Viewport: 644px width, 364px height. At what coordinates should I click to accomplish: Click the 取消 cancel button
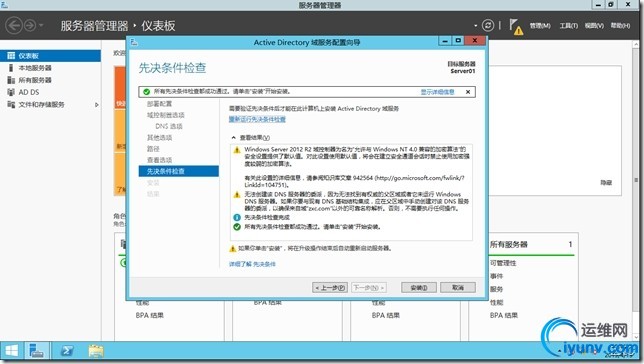pos(458,288)
